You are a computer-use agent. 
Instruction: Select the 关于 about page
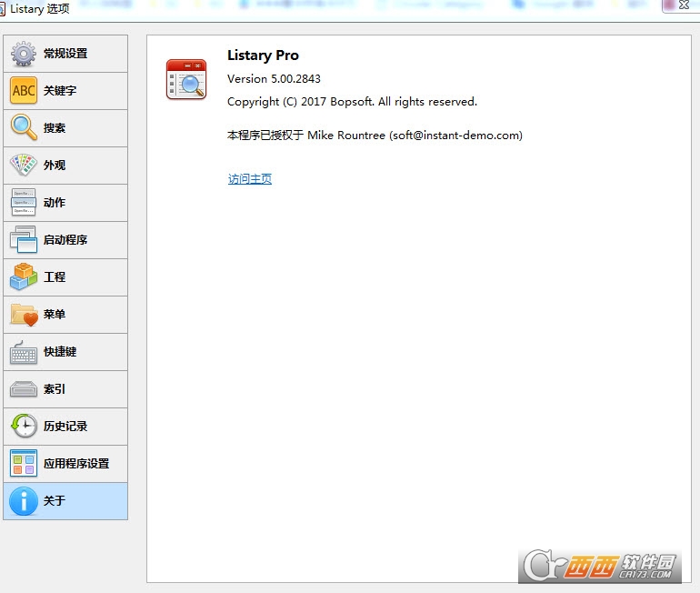[x=65, y=501]
